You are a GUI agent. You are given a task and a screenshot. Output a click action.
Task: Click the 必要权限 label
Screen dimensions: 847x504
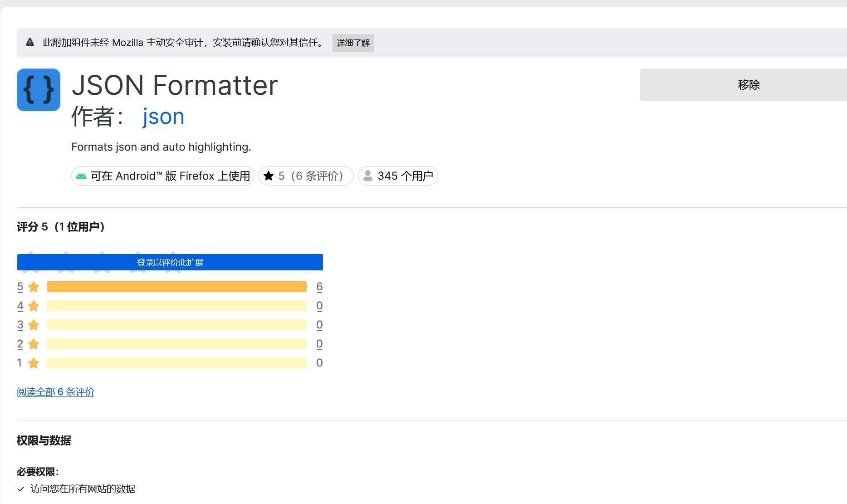click(38, 472)
